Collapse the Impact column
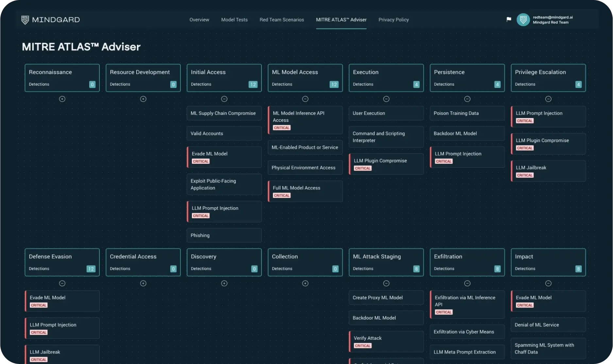Image resolution: width=613 pixels, height=364 pixels. point(549,283)
